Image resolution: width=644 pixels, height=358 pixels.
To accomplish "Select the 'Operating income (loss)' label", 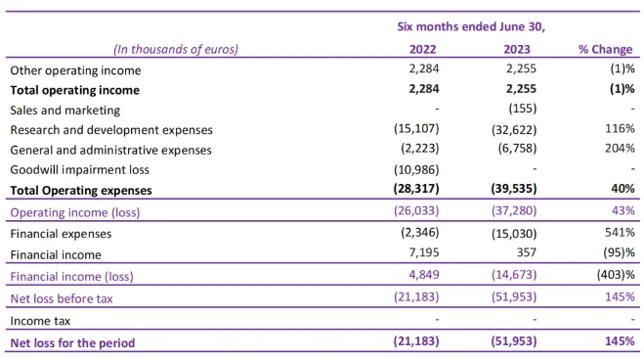I will (x=75, y=212).
